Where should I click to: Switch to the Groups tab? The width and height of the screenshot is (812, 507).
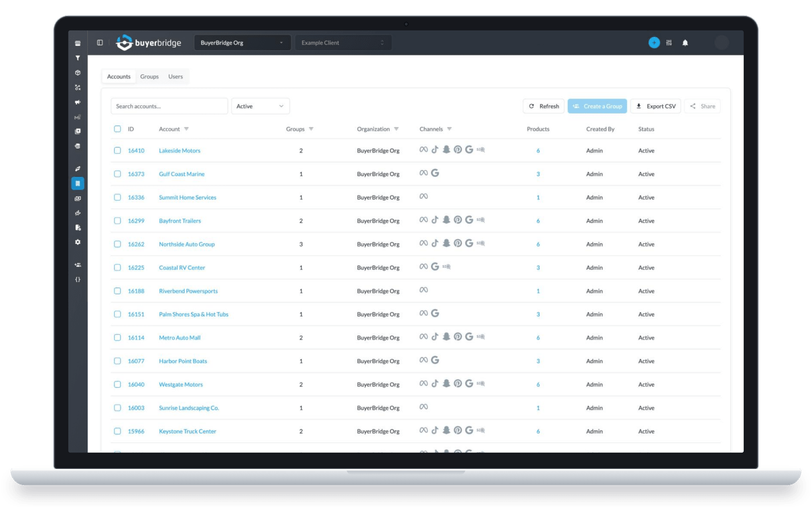(150, 77)
